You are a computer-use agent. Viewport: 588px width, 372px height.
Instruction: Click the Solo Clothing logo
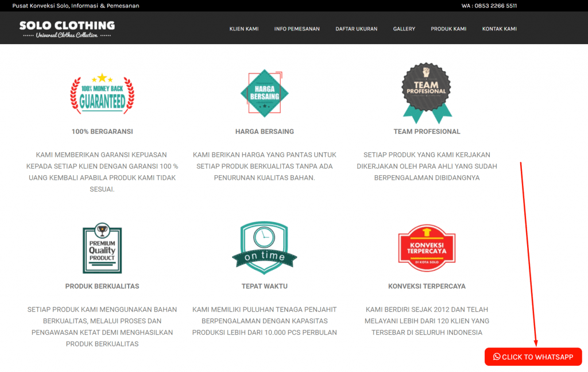(67, 29)
